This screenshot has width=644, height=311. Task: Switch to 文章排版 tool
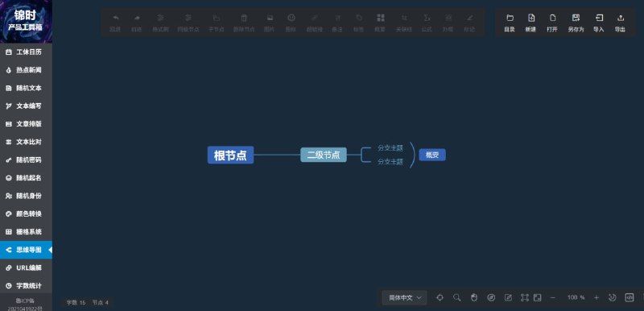coord(27,124)
